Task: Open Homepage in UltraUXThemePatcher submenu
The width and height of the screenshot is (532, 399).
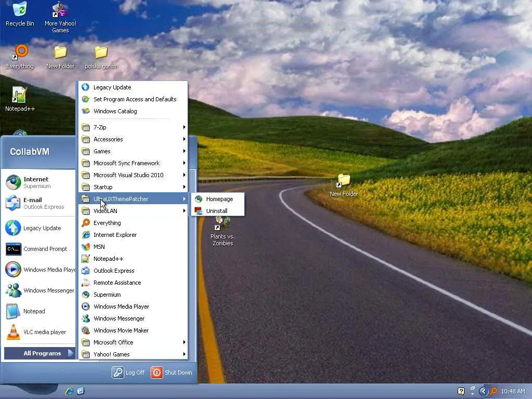Action: click(218, 199)
